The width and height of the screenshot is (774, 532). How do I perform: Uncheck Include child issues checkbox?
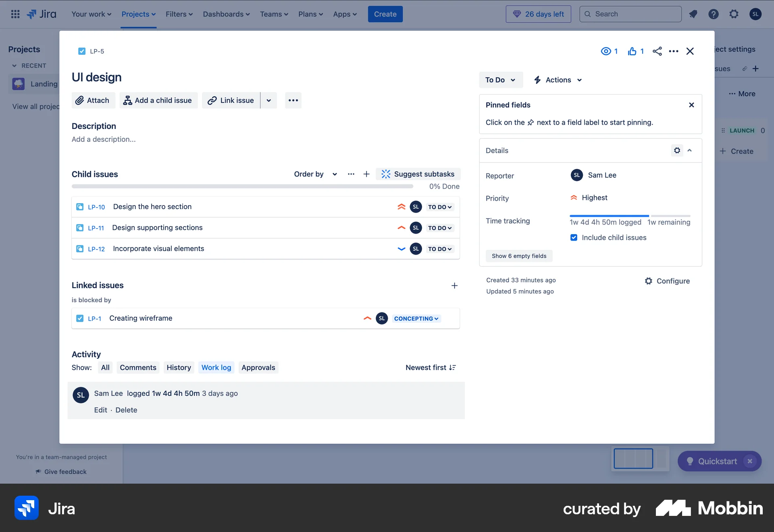[573, 237]
